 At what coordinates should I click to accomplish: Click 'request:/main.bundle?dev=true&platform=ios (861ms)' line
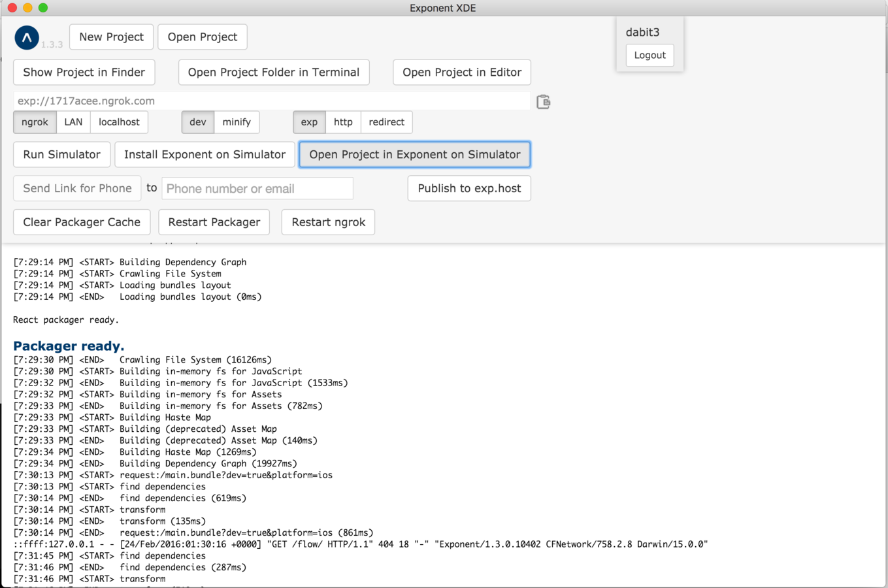[x=193, y=532]
